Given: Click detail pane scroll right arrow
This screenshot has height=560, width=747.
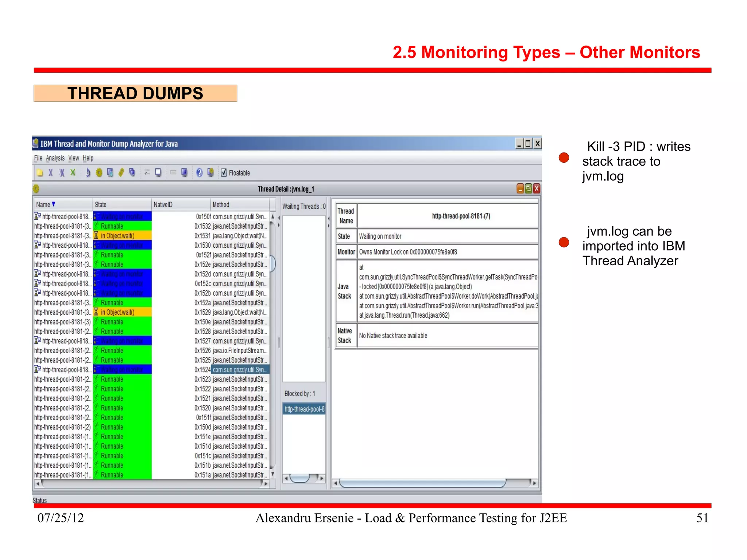Looking at the screenshot, I should (534, 483).
